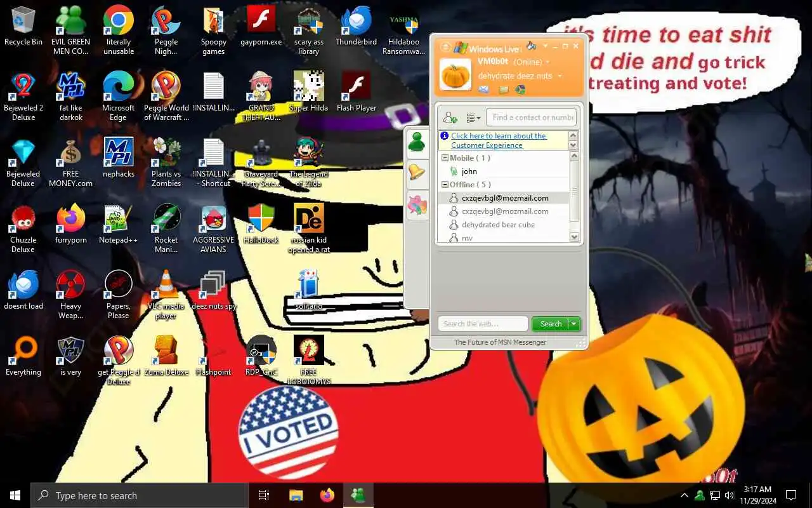Image resolution: width=812 pixels, height=508 pixels.
Task: Click The Future of MSN Messenger text
Action: (500, 342)
